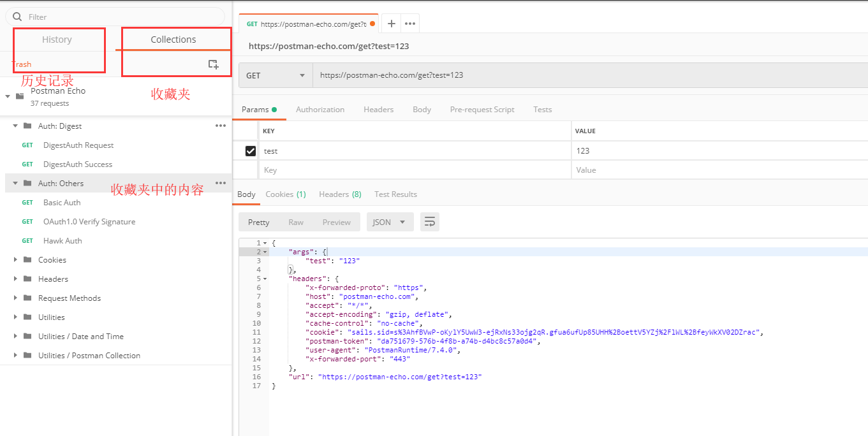The height and width of the screenshot is (436, 868).
Task: Open tab options three-dots menu
Action: click(x=410, y=24)
